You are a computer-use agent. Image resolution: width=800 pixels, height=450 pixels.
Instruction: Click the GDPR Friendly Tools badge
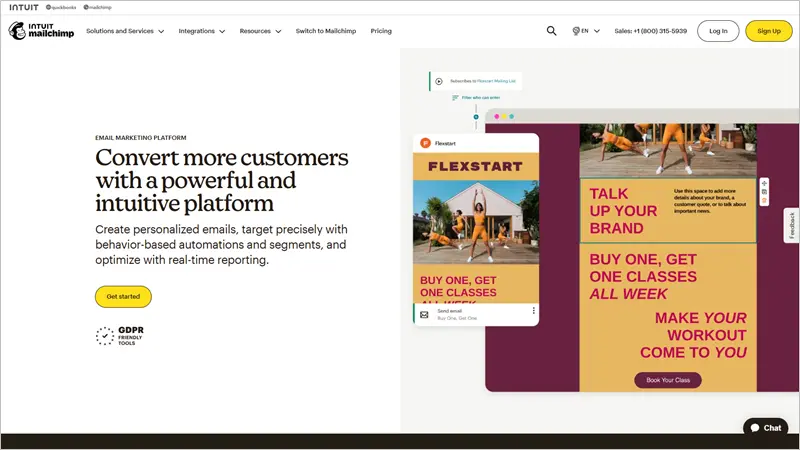tap(118, 336)
